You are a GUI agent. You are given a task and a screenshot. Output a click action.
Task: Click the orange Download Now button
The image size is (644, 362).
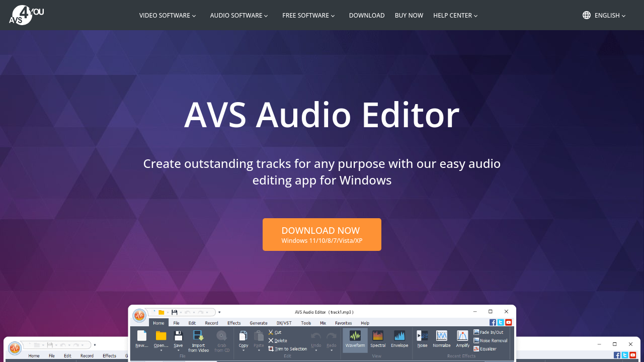tap(322, 234)
